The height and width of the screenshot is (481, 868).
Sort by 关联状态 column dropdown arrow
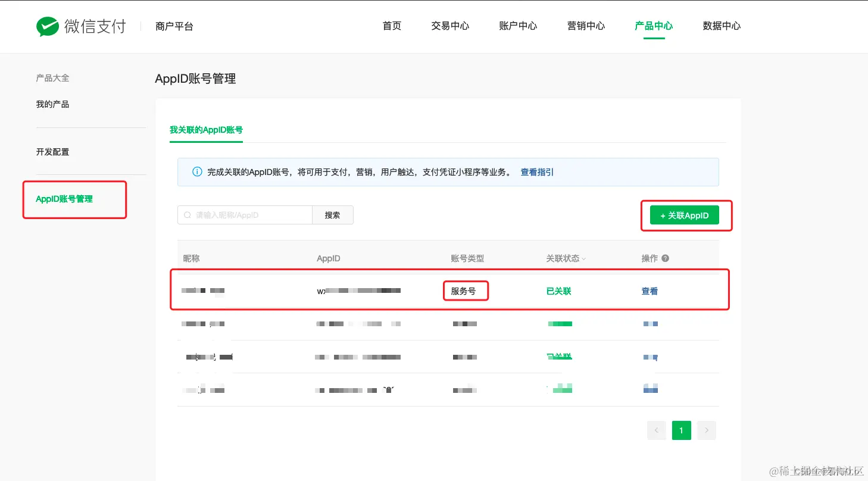pyautogui.click(x=584, y=259)
